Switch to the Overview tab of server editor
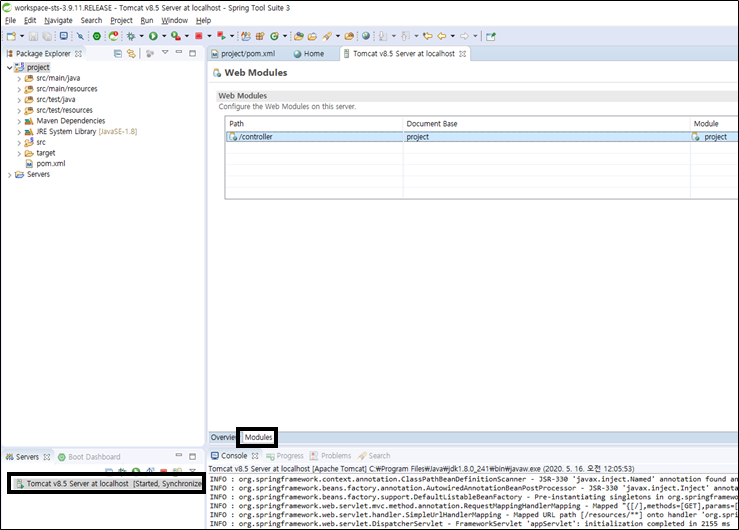Screen dimensions: 739x530 click(222, 437)
